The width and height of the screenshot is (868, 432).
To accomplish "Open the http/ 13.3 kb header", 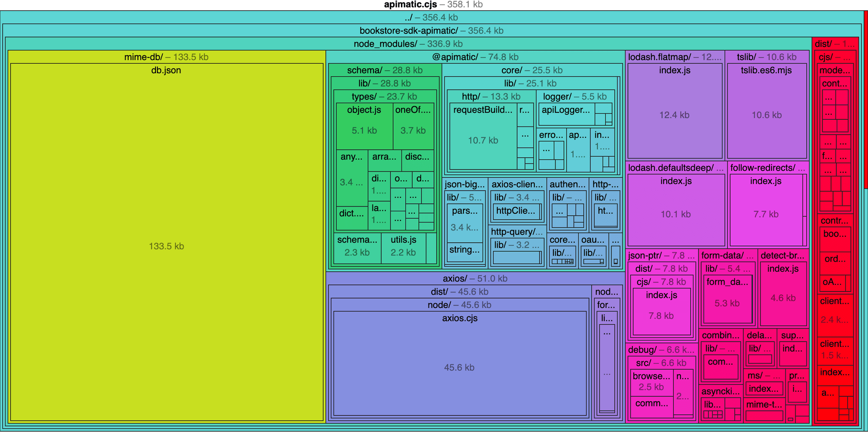I will point(491,97).
